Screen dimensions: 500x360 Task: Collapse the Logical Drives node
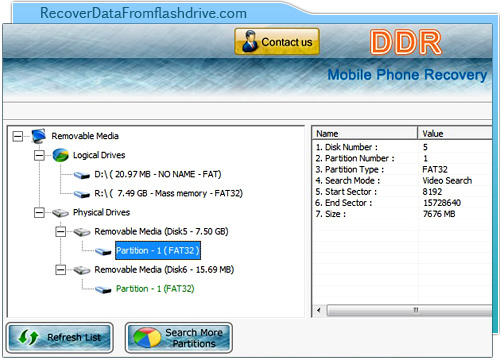(x=39, y=155)
